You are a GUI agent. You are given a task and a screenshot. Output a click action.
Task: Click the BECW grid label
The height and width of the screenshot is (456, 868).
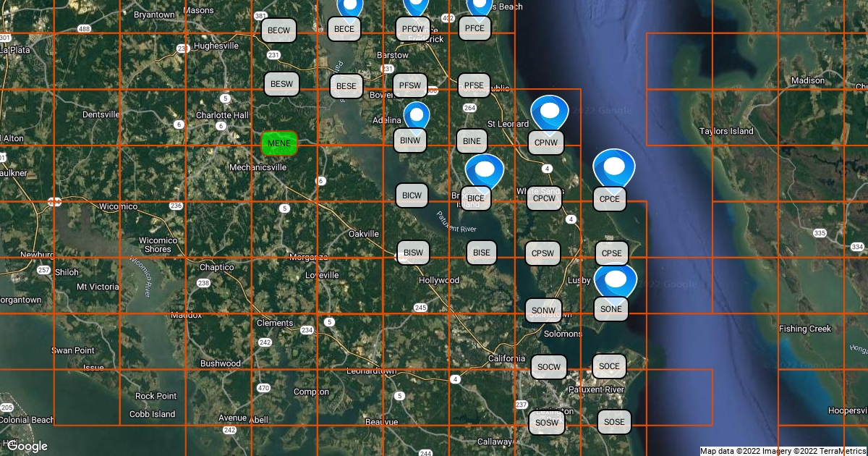click(x=279, y=30)
